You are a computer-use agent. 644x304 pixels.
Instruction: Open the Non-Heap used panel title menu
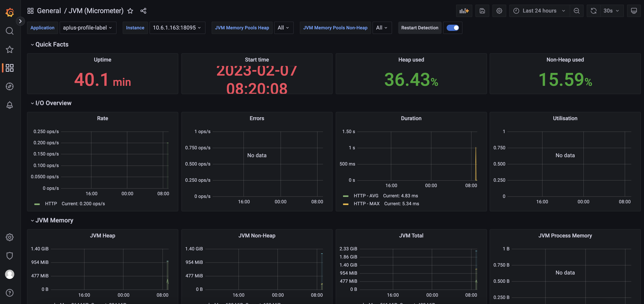(565, 60)
